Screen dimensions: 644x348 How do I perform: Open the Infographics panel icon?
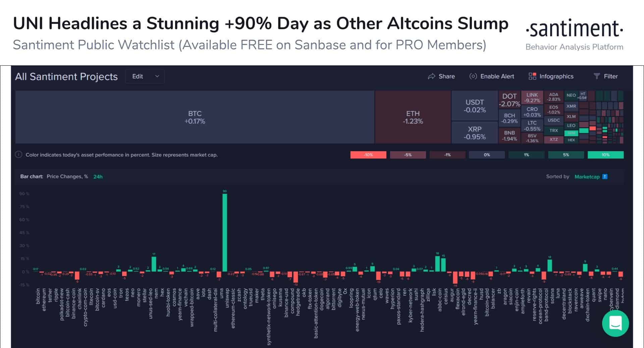tap(533, 76)
